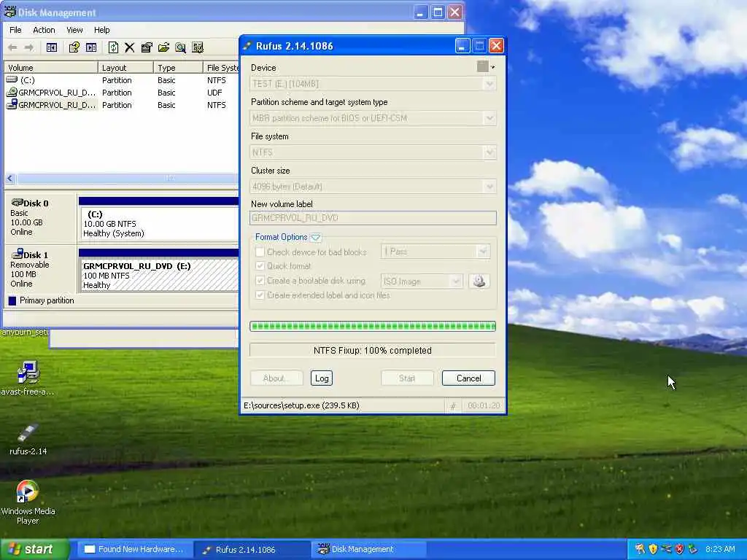This screenshot has width=747, height=560.
Task: Open the Action menu in Disk Management
Action: pyautogui.click(x=44, y=30)
